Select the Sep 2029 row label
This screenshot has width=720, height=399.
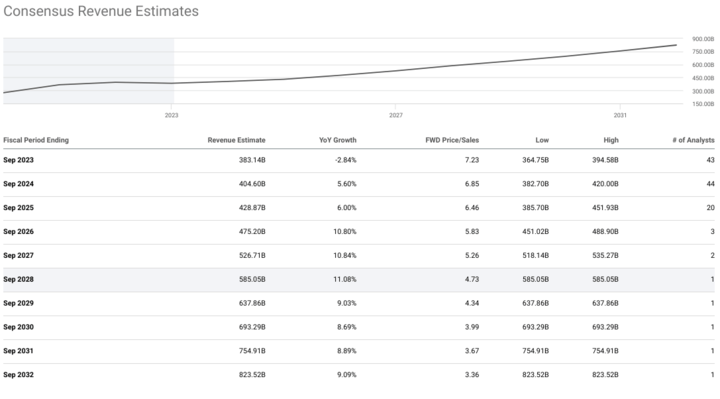(x=18, y=303)
